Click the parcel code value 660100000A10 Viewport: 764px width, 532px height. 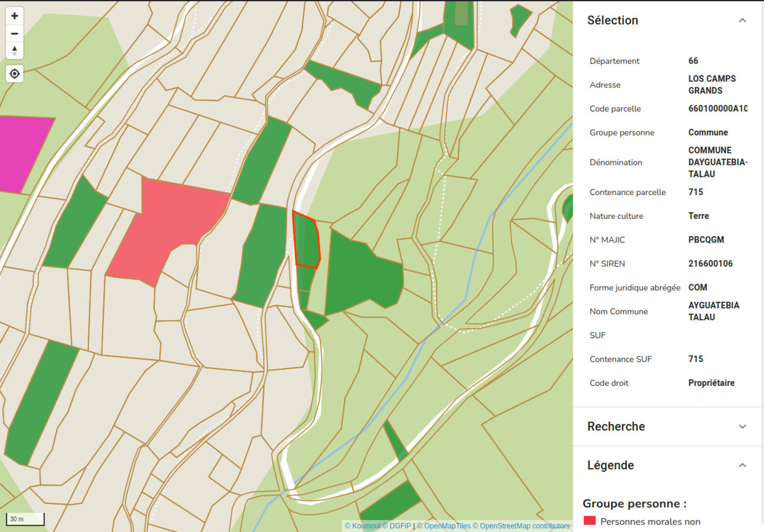click(x=717, y=109)
